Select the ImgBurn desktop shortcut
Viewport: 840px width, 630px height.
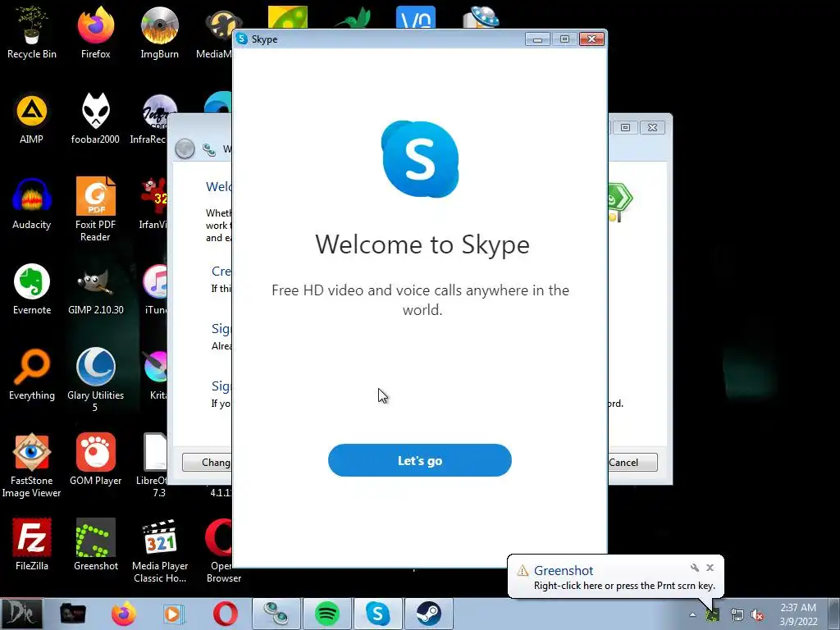[159, 32]
